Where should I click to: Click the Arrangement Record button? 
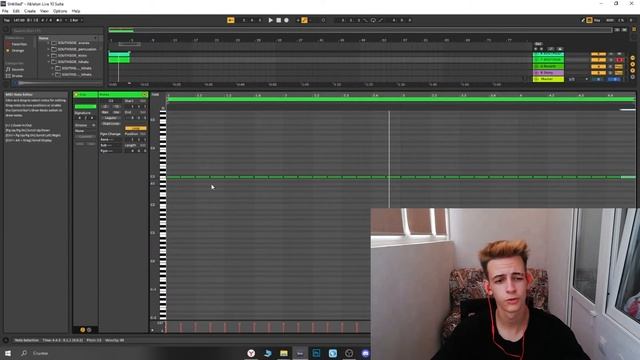pos(287,20)
